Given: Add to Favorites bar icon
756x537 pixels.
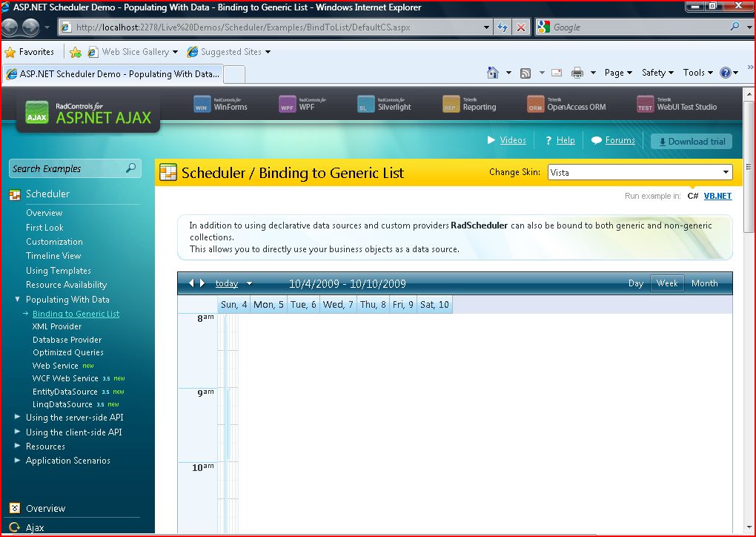Looking at the screenshot, I should click(75, 52).
